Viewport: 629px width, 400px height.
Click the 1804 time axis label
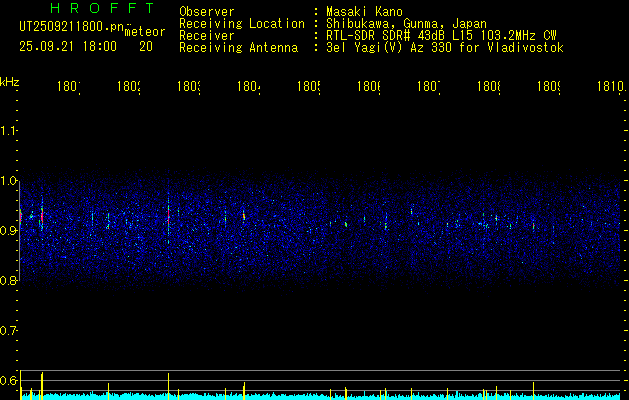pos(249,86)
